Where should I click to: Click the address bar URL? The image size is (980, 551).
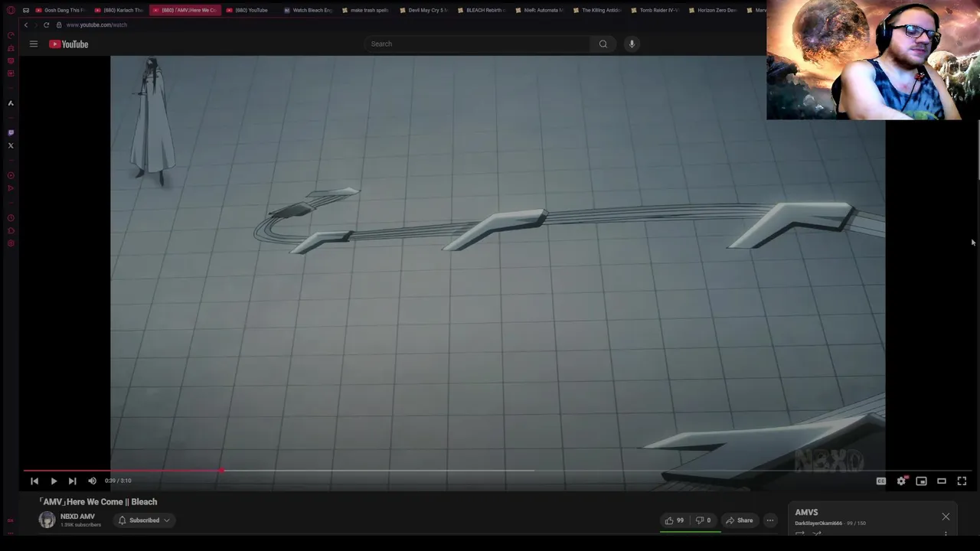(96, 24)
